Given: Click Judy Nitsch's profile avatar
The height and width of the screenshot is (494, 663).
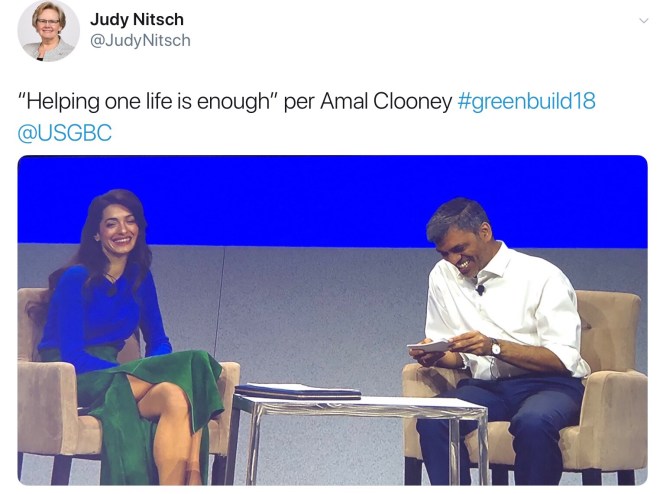Looking at the screenshot, I should click(x=47, y=30).
